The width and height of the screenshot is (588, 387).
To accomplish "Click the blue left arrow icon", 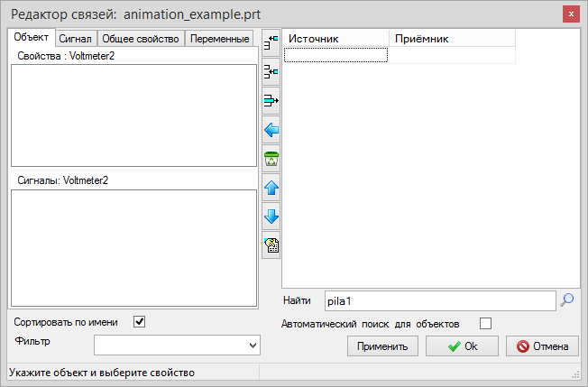I will (x=271, y=130).
